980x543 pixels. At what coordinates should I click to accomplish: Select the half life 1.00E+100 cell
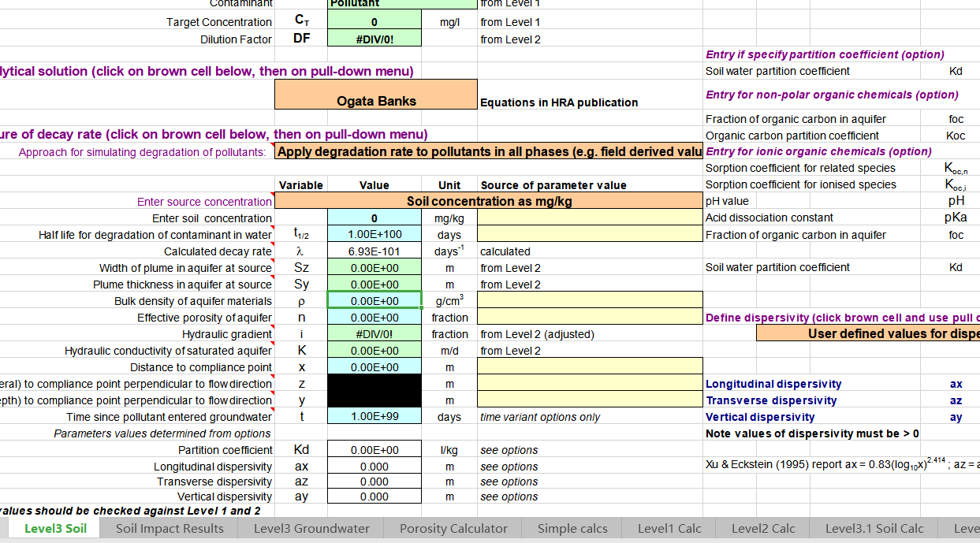pos(374,235)
